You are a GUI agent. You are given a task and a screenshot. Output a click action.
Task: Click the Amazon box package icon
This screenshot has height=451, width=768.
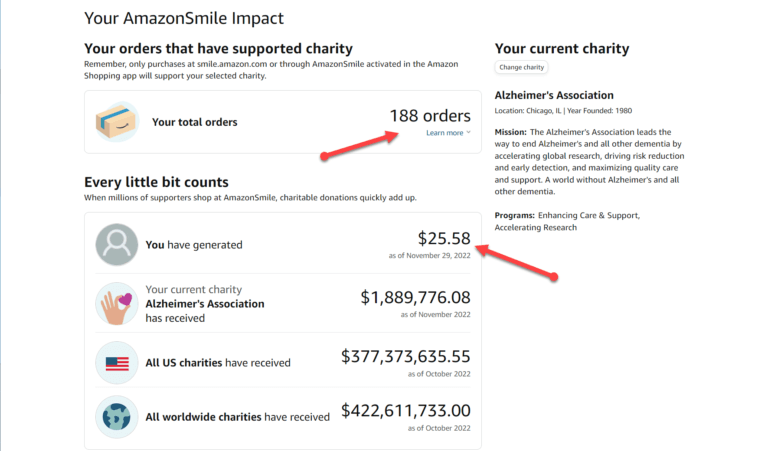pos(117,122)
